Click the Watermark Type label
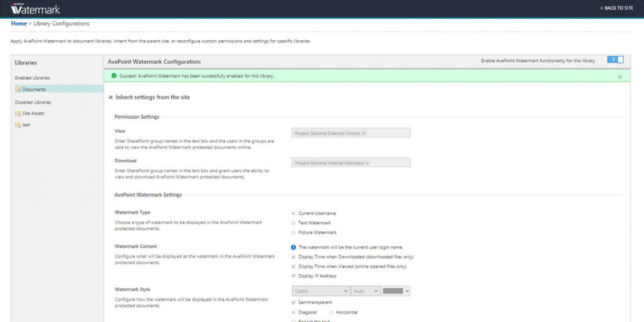This screenshot has width=644, height=322. (132, 213)
